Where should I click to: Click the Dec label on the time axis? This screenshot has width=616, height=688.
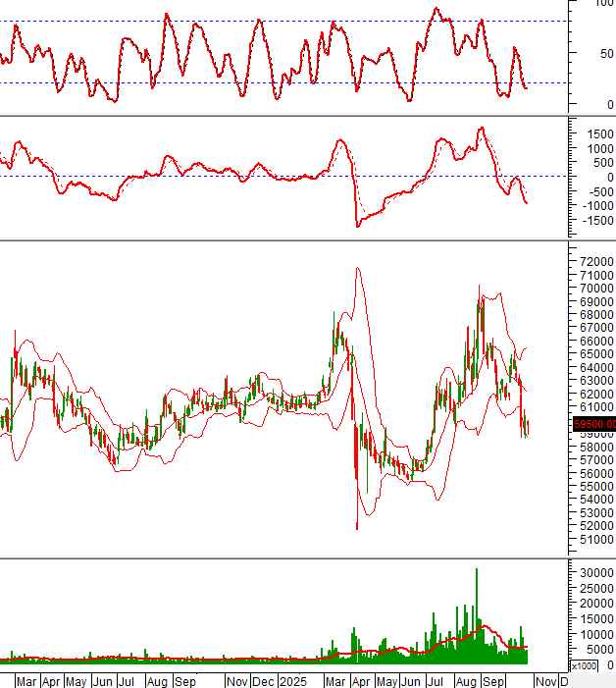[261, 680]
